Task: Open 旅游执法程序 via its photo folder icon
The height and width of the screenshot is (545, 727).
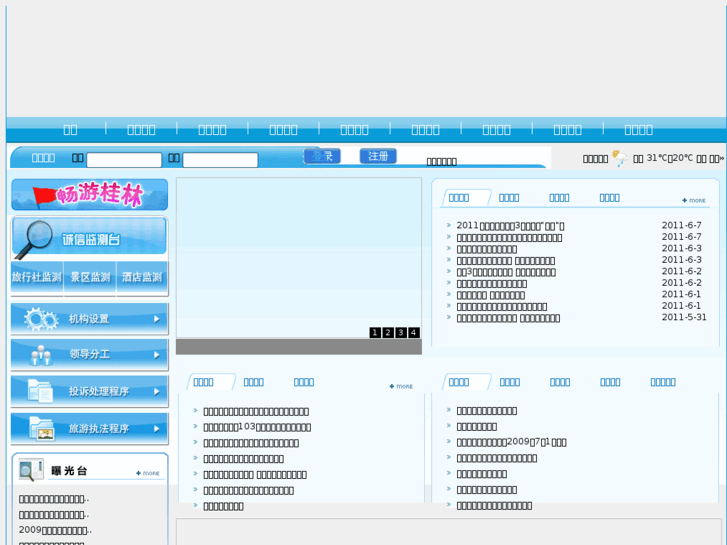Action: (x=42, y=428)
